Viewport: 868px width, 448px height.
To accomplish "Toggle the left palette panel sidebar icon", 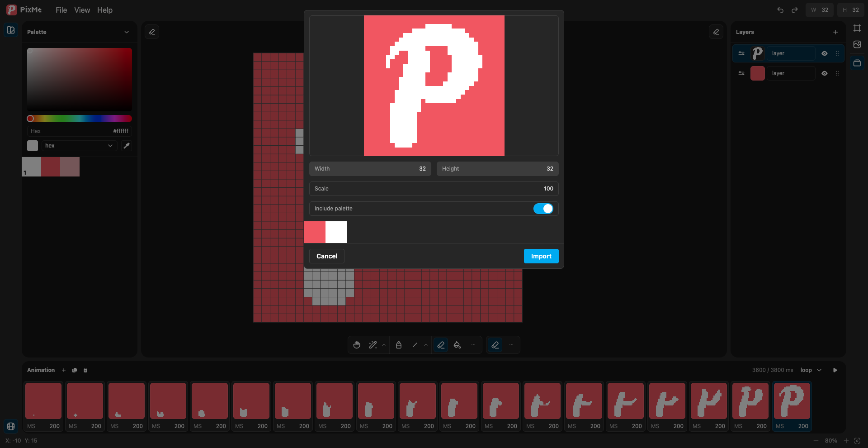I will point(11,30).
